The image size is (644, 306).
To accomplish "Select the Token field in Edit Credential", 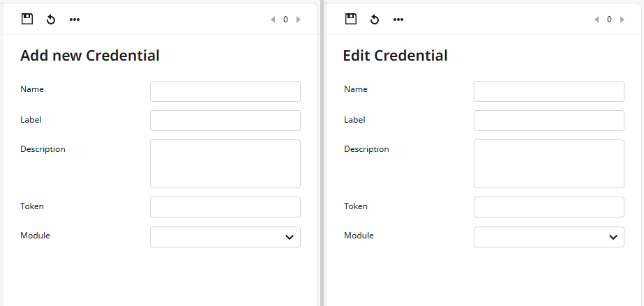I will click(548, 207).
